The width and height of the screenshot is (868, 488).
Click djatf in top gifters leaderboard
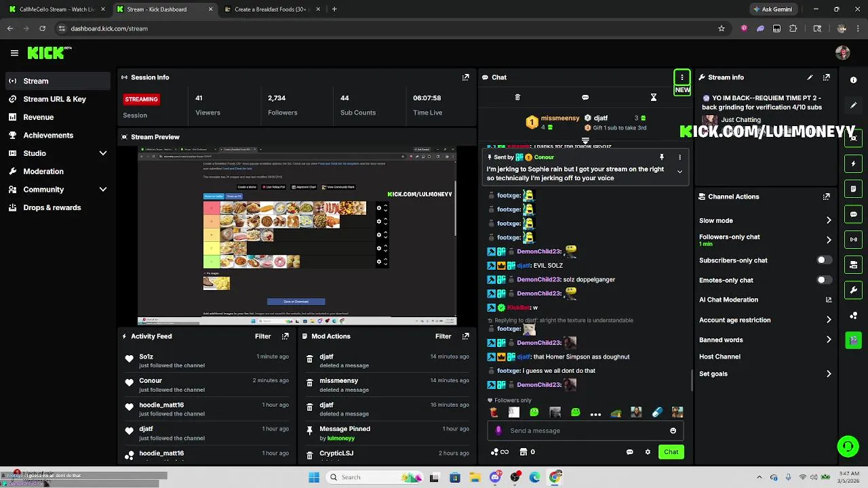[x=600, y=118]
